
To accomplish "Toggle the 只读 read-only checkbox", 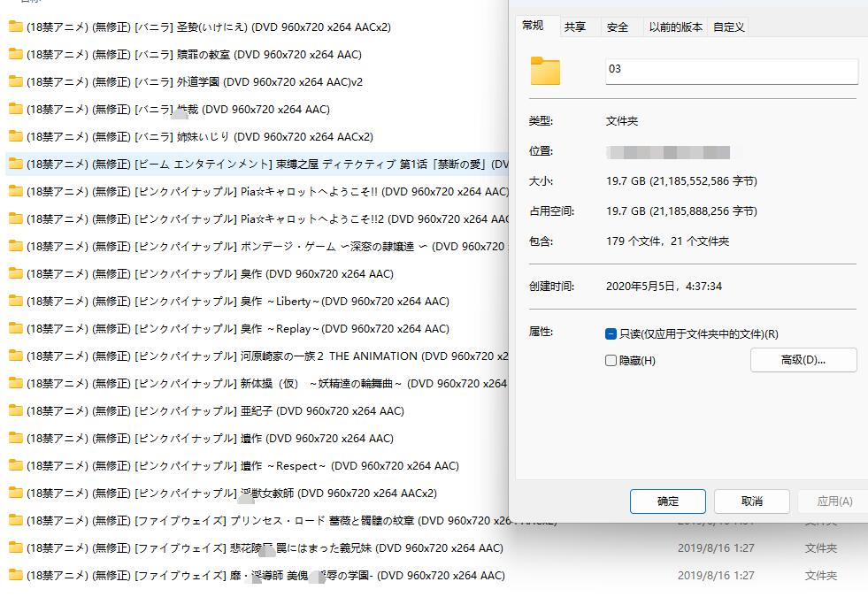I will pos(611,334).
